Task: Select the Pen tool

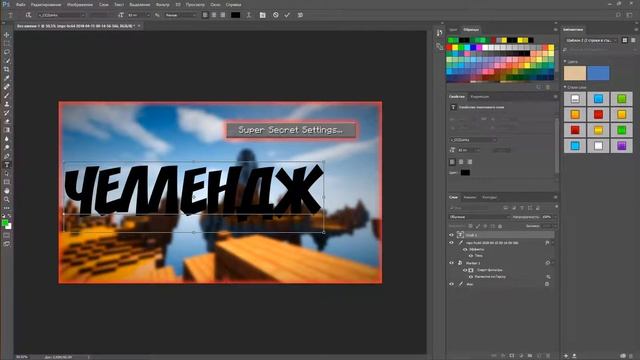Action: click(x=7, y=156)
